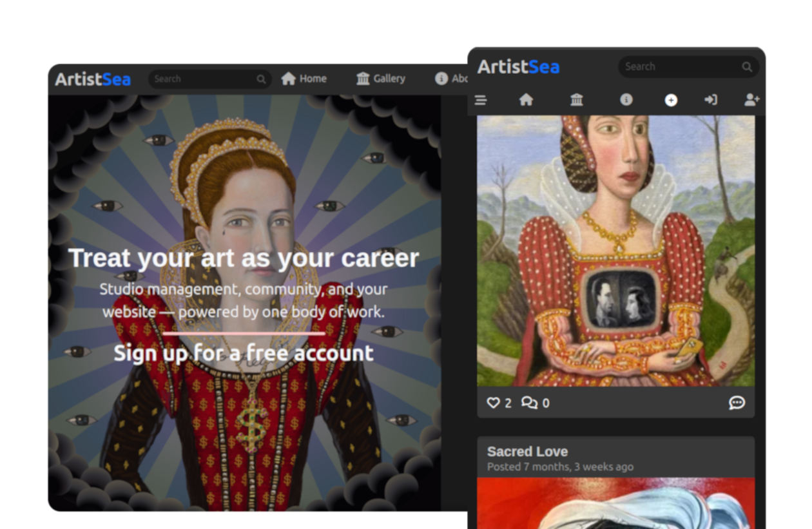Tap the add-user register icon in mobile toolbar
This screenshot has width=812, height=529.
(x=752, y=100)
